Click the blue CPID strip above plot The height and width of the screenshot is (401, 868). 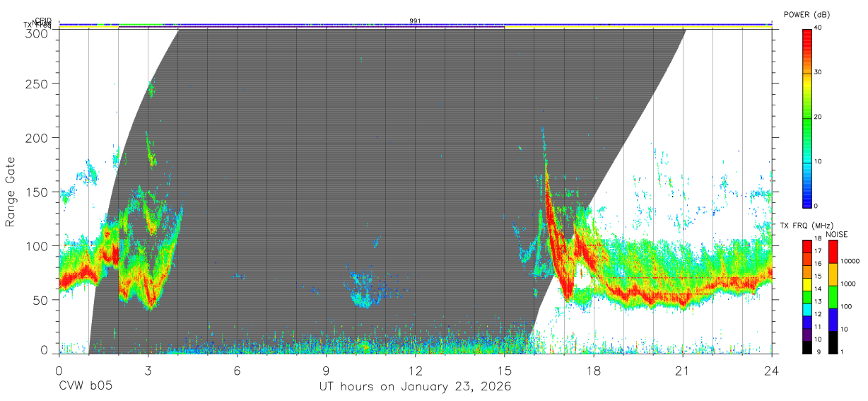415,25
